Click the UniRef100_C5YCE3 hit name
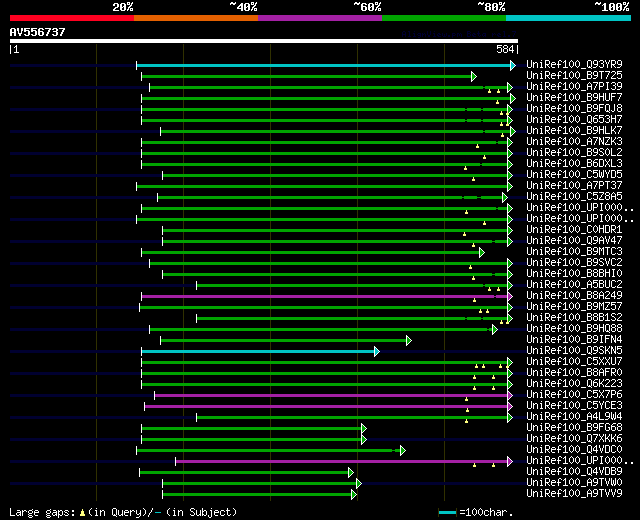The image size is (640, 520). point(574,406)
